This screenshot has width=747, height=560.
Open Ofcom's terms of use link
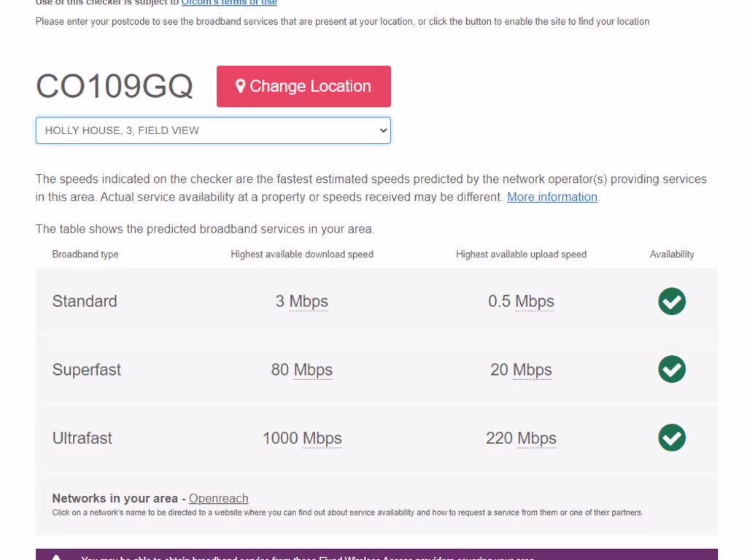pyautogui.click(x=229, y=3)
